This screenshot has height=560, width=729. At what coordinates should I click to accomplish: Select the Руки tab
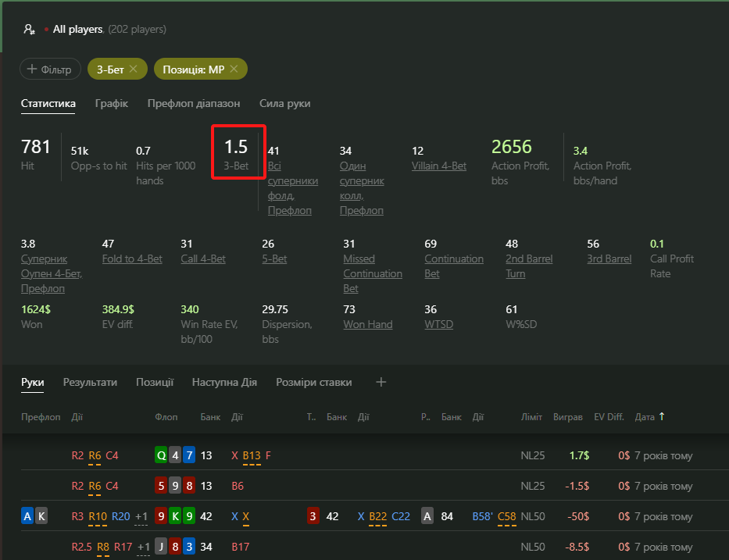point(33,382)
